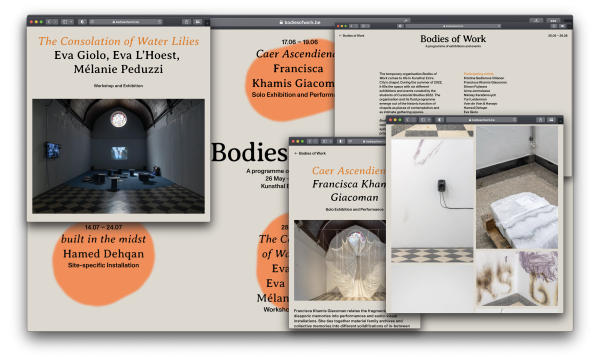
Task: Go back in the Bodies of Work about window
Action: (x=351, y=26)
